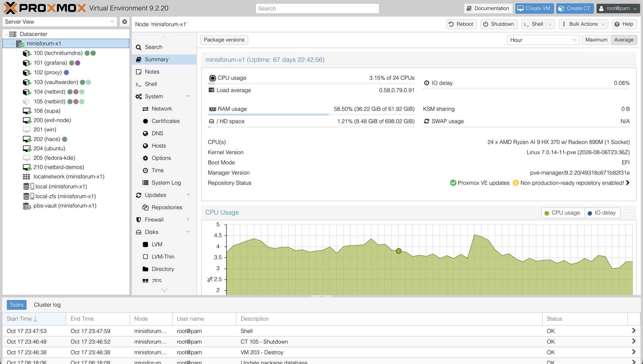
Task: Click the top Search input field
Action: (x=317, y=8)
